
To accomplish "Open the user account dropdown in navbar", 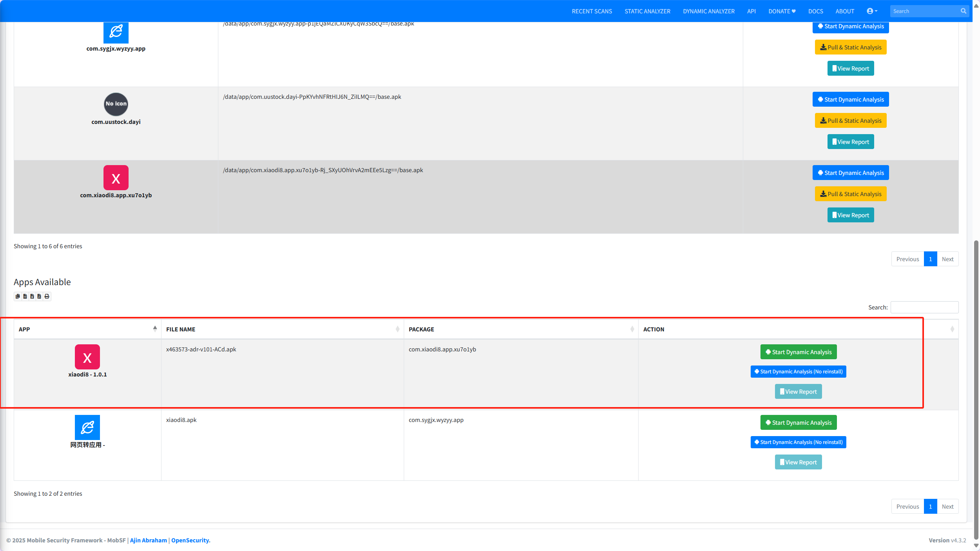I will click(872, 11).
